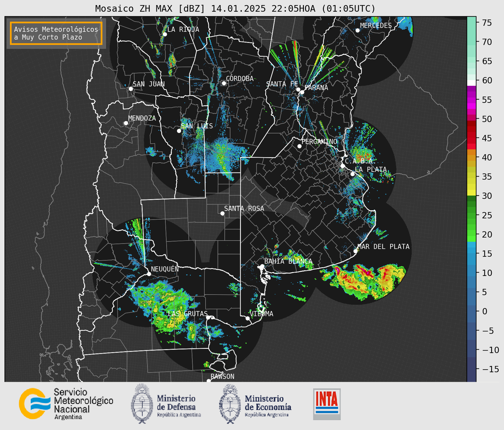Click the SANTA ROSA city label
504x430 pixels.
tap(244, 208)
